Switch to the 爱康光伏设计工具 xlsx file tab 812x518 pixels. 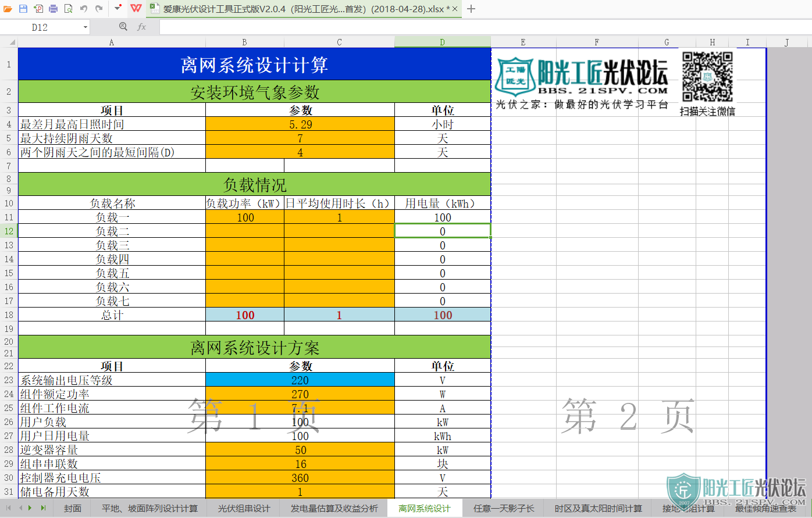302,9
